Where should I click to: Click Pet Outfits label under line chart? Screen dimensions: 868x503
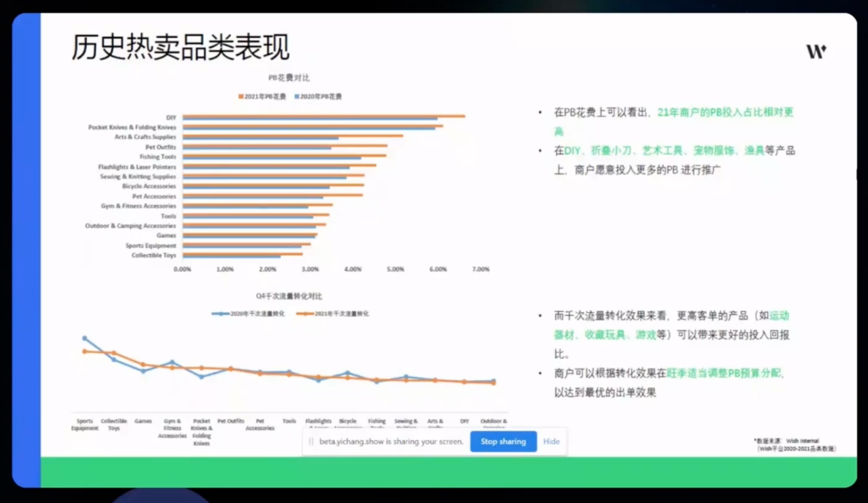(231, 421)
